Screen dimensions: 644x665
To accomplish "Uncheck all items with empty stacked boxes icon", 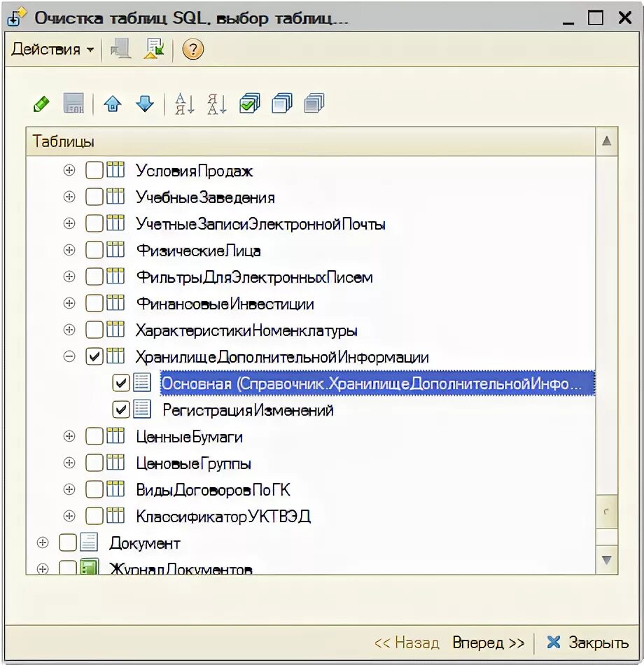I will pos(282,104).
